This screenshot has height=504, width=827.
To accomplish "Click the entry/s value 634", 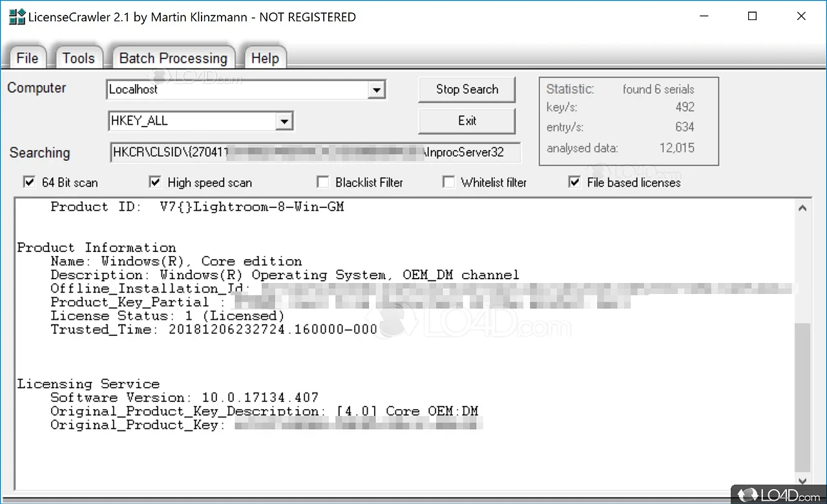I will [685, 127].
